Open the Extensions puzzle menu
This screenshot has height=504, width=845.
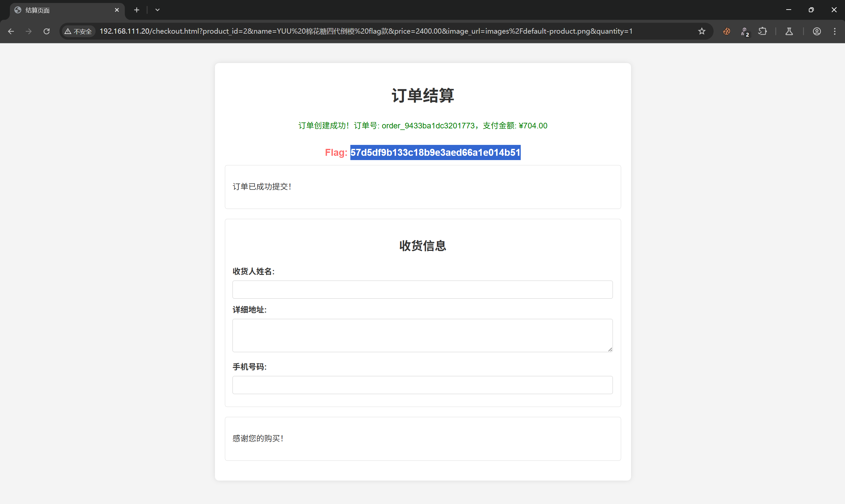762,31
